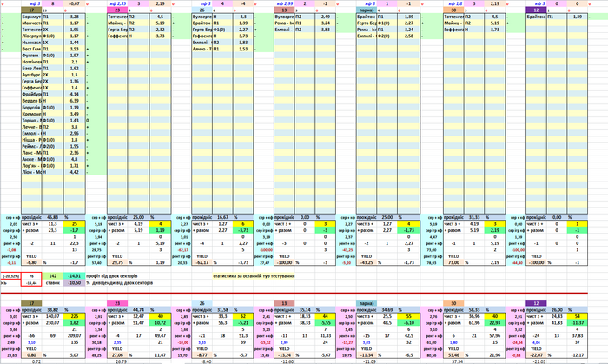Viewport: 608px width, 364px height.
Task: Select the кф 2,99 header cell
Action: 284,3
